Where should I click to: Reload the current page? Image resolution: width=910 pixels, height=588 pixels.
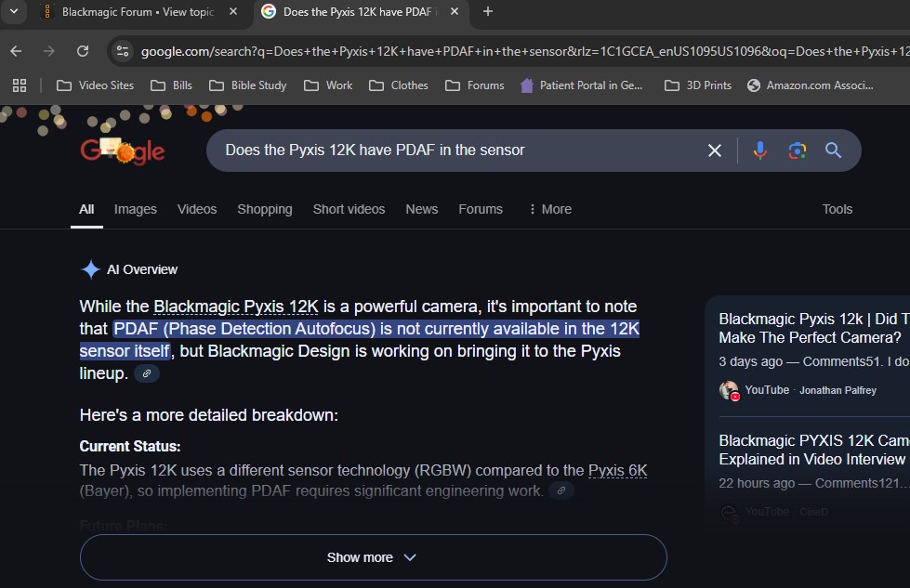pyautogui.click(x=83, y=52)
